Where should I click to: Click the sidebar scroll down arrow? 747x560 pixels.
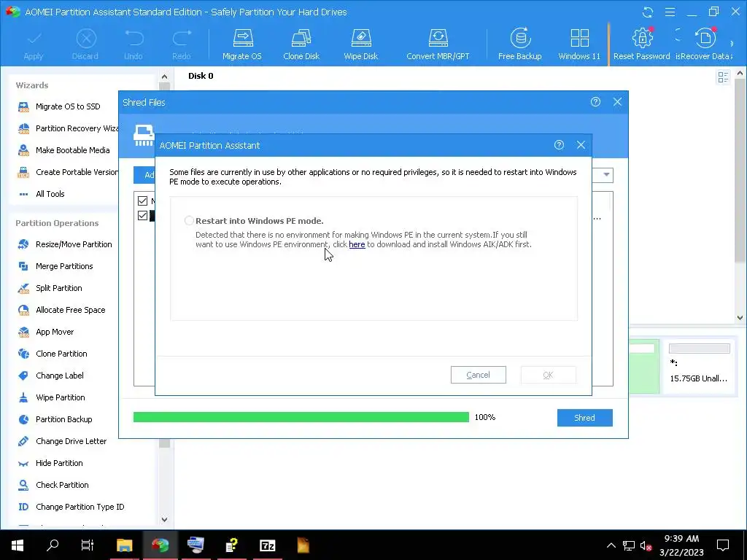164,519
